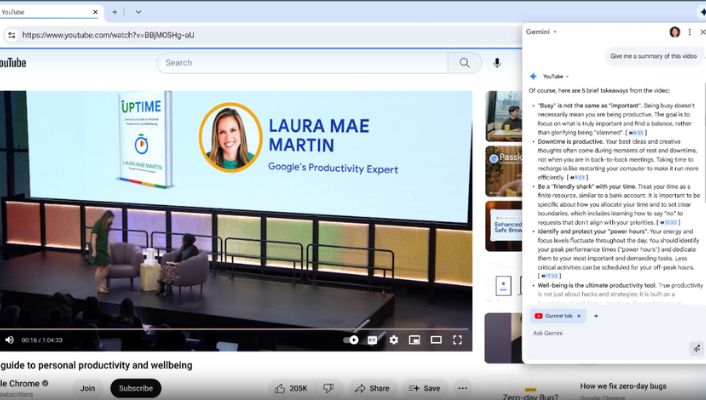
Task: Click the Gemini voice input icon
Action: point(696,348)
